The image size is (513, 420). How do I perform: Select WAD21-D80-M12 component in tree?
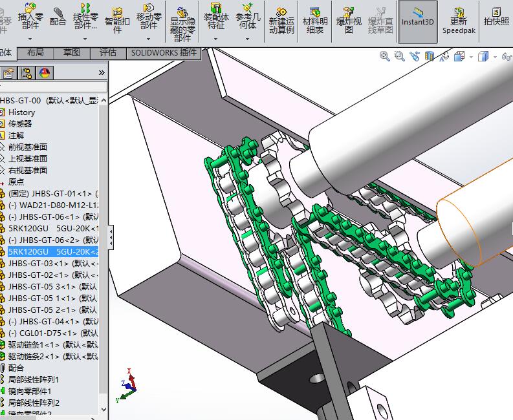[x=53, y=205]
